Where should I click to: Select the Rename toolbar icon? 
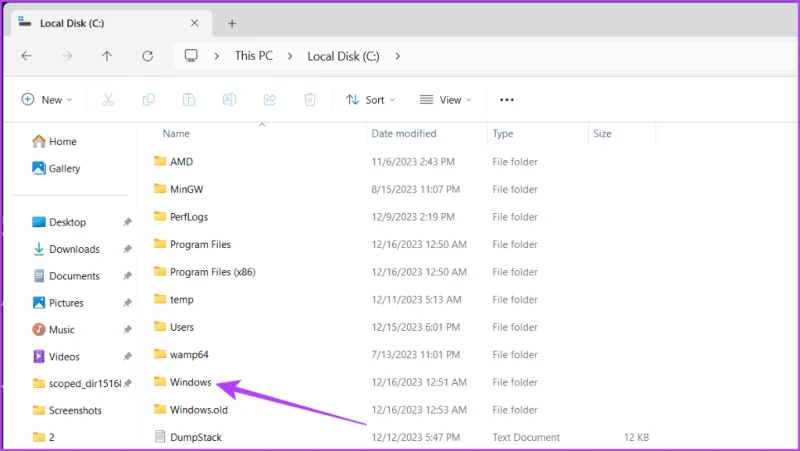229,99
